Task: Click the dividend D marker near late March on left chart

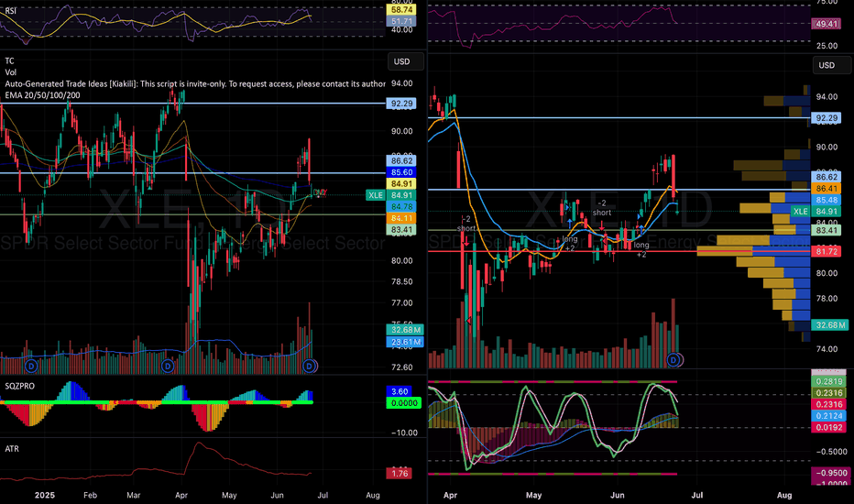Action: click(168, 367)
